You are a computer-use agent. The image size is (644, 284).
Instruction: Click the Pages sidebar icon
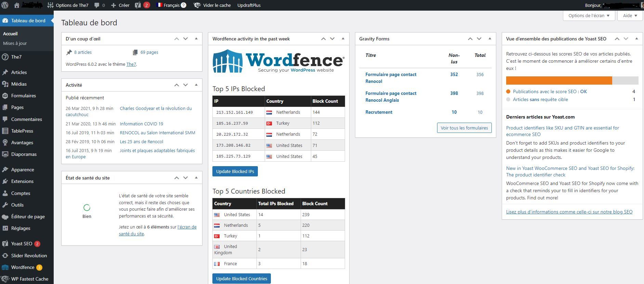click(5, 107)
